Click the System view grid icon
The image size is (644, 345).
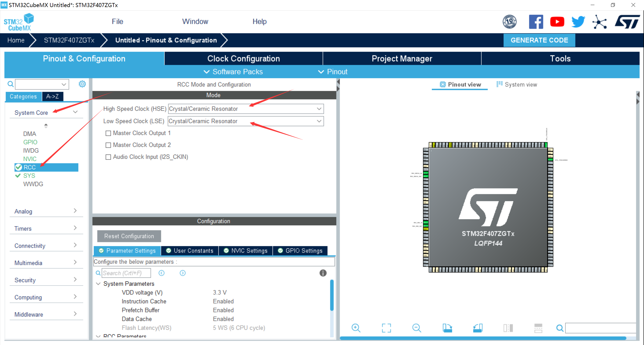click(499, 84)
